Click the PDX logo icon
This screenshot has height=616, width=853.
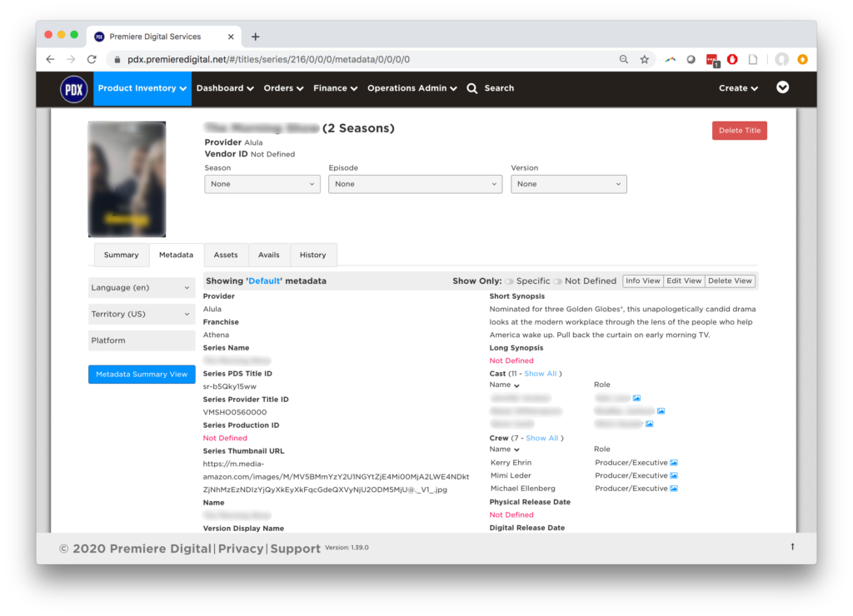(x=74, y=88)
